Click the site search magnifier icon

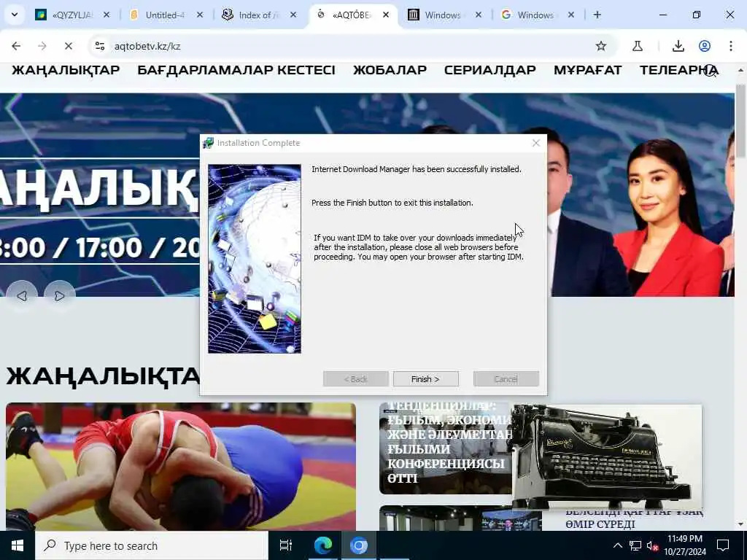pos(711,71)
